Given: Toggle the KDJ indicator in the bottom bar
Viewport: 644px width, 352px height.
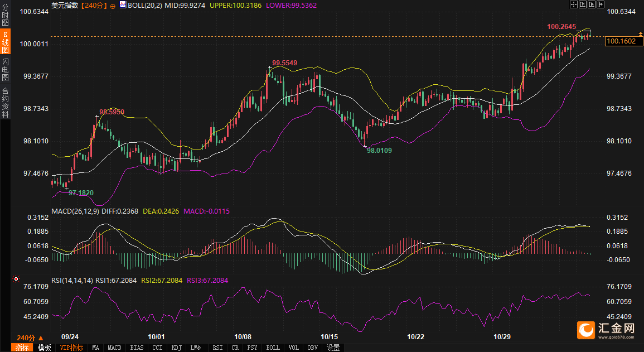Looking at the screenshot, I should (176, 348).
